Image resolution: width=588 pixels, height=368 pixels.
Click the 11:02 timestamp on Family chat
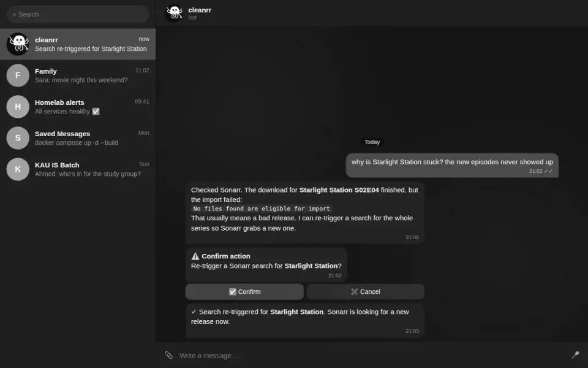click(142, 70)
